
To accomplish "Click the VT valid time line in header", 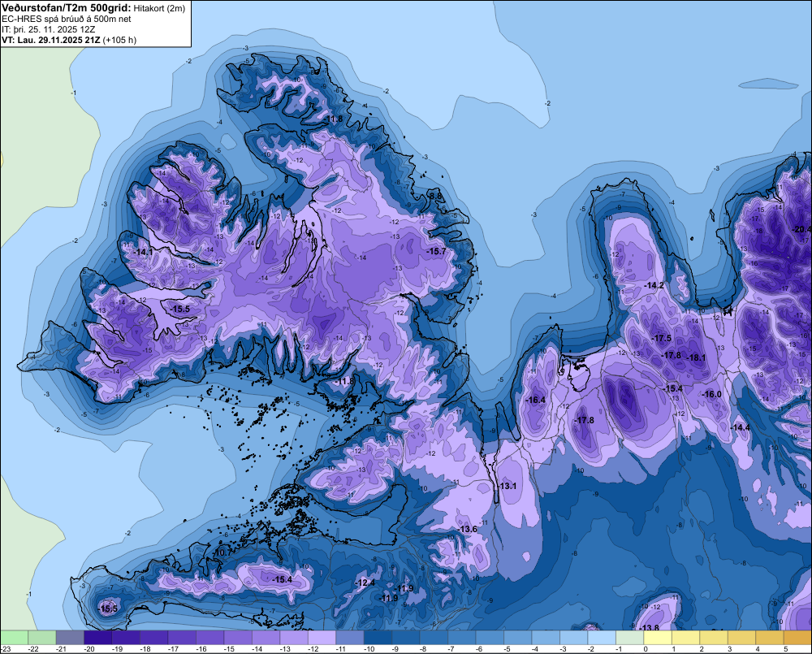I will coord(69,40).
